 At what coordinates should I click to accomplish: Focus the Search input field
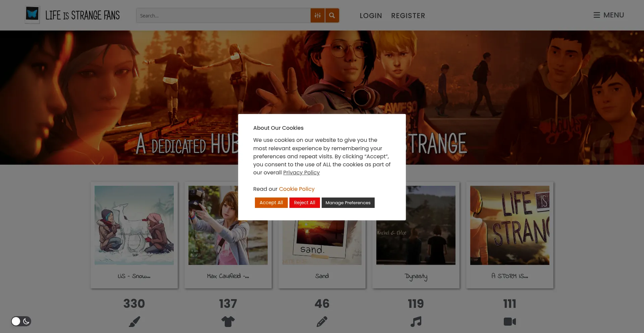[223, 15]
